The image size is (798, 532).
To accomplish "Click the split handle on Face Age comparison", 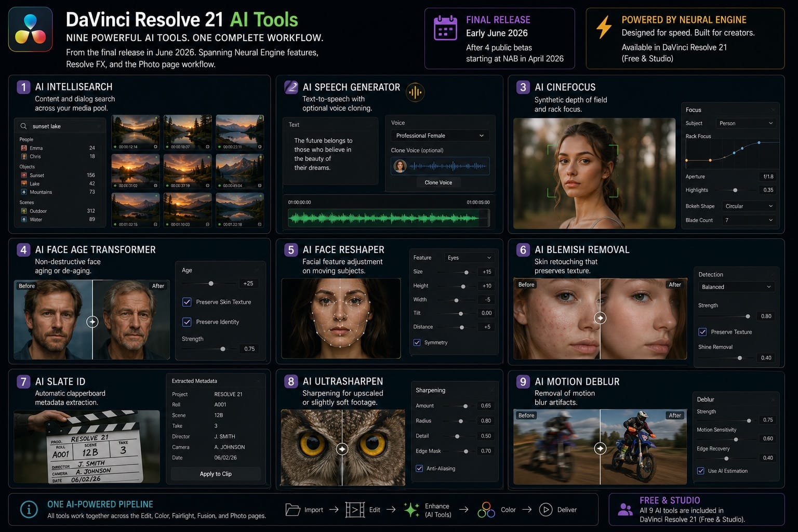I will (92, 322).
